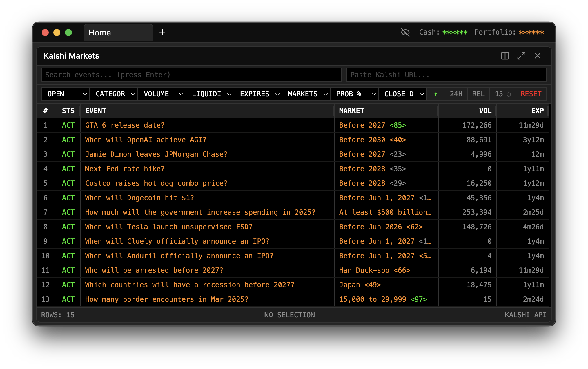The image size is (588, 369).
Task: Expand the EXPIRES filter dropdown
Action: [x=258, y=94]
